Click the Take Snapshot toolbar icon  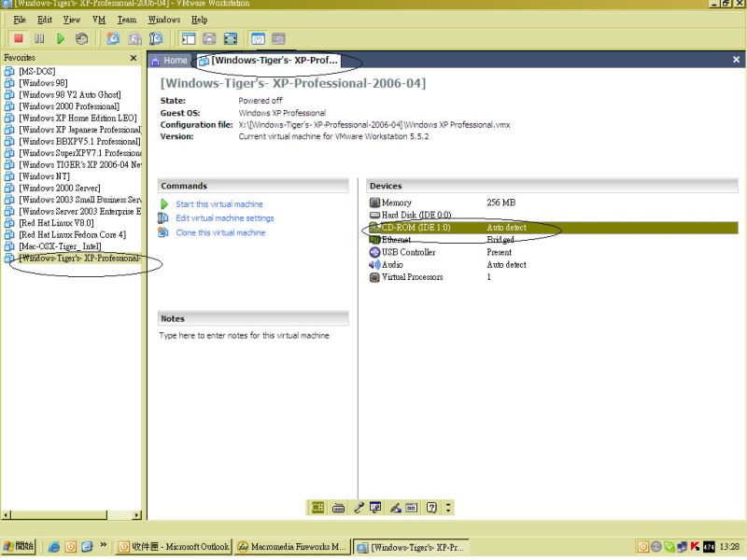pyautogui.click(x=113, y=38)
